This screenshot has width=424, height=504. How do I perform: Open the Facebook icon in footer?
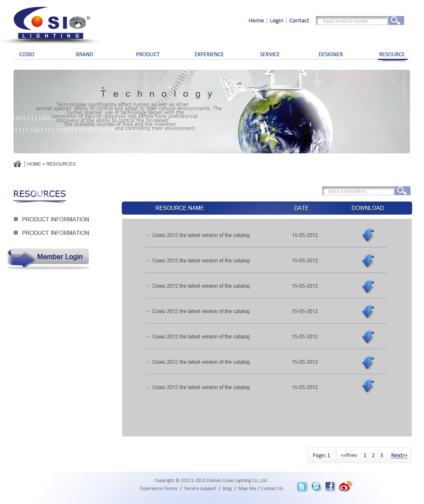point(330,487)
